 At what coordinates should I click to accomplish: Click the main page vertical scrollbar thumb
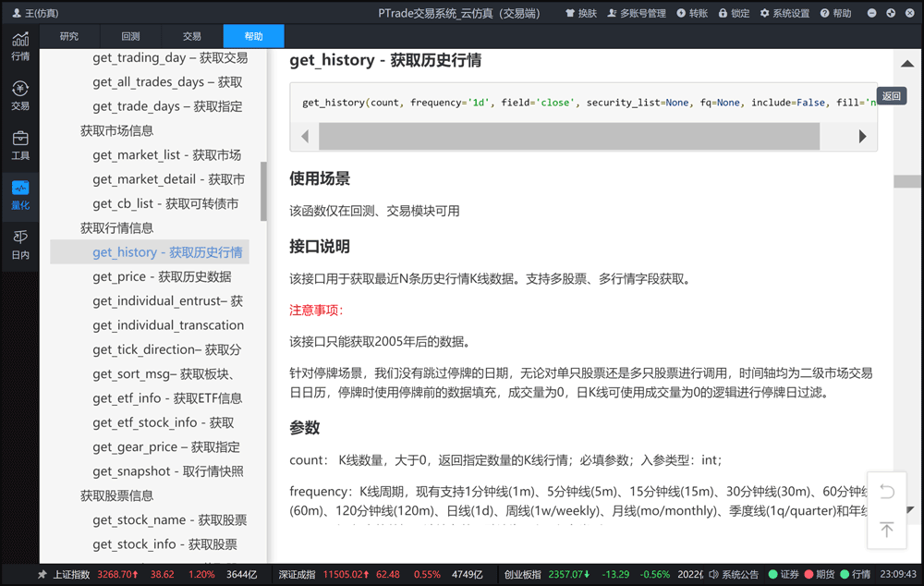[x=907, y=181]
